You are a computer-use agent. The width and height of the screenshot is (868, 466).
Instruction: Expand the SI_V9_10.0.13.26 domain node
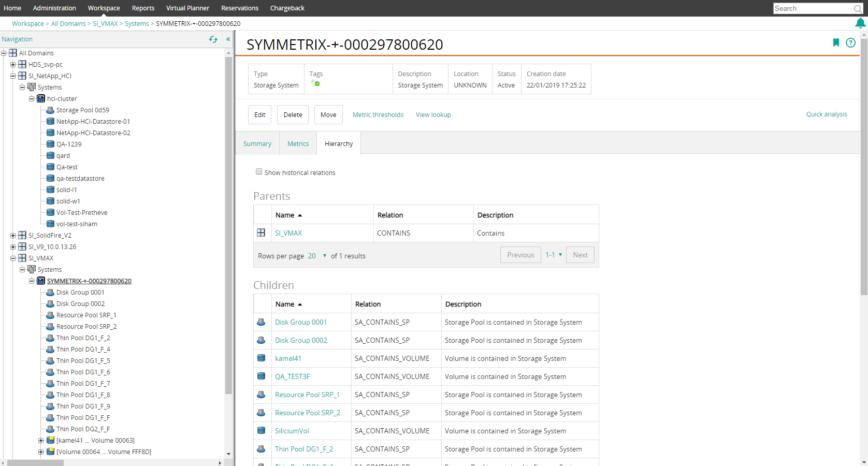[x=13, y=247]
